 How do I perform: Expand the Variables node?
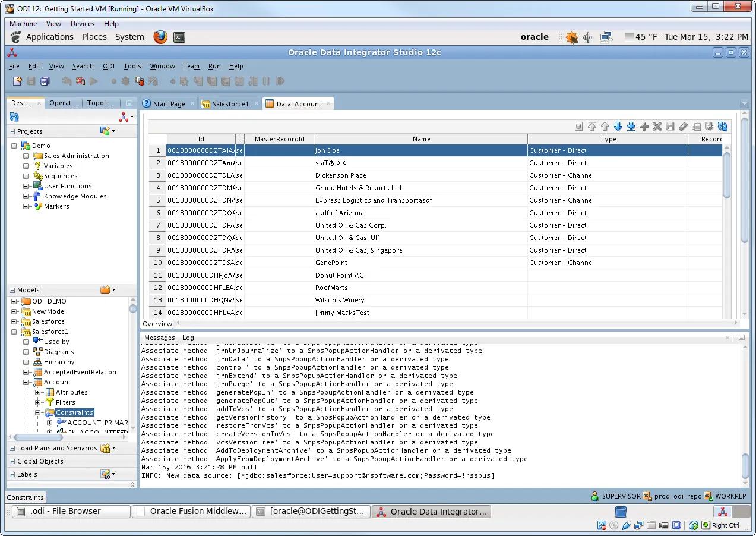tap(26, 166)
